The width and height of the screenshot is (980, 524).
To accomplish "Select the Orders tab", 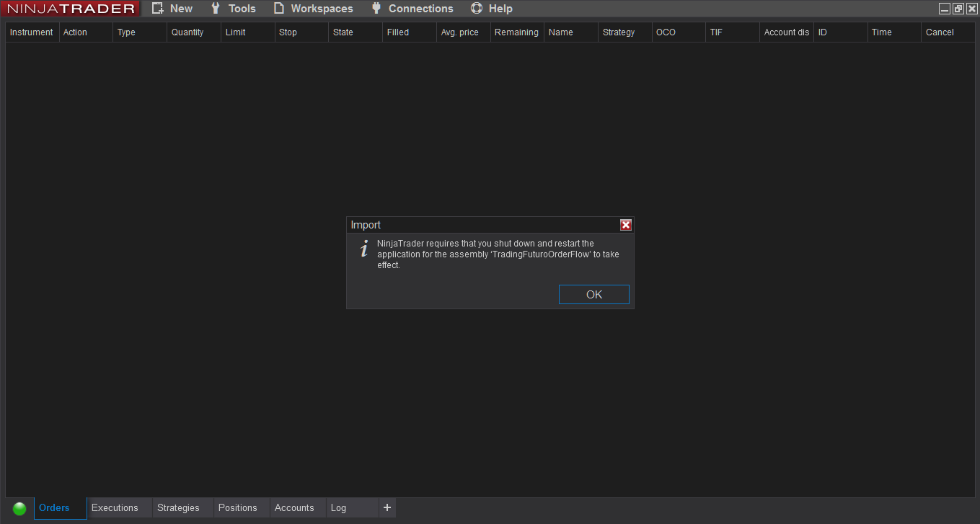I will [x=61, y=508].
